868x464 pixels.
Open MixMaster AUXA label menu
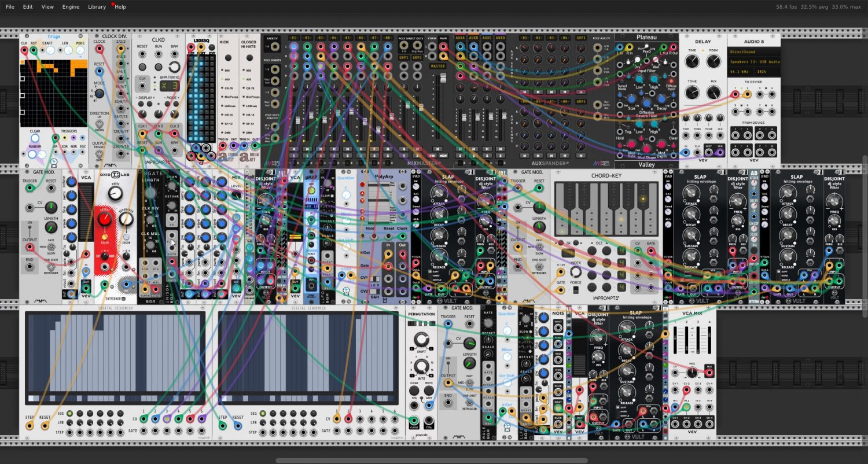pos(461,38)
